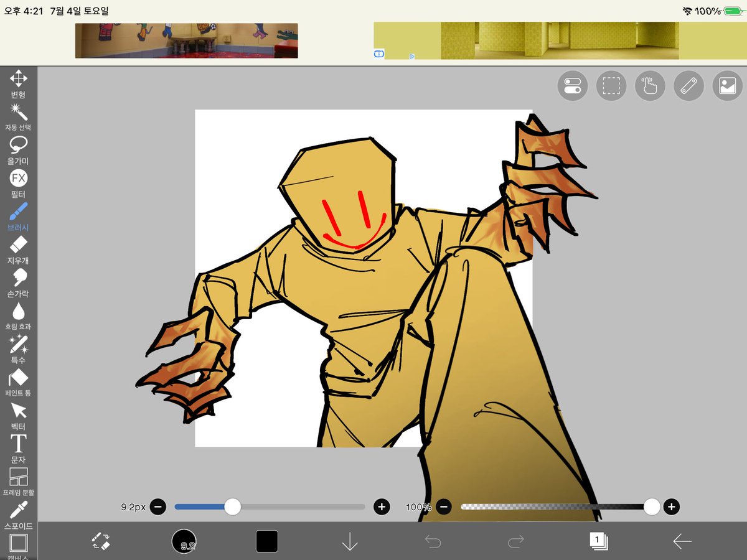Tap the Wi-Fi status icon

tap(687, 11)
